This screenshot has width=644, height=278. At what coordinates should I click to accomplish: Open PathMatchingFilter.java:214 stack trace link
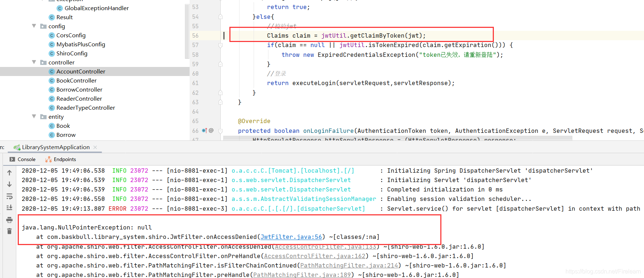pos(349,265)
